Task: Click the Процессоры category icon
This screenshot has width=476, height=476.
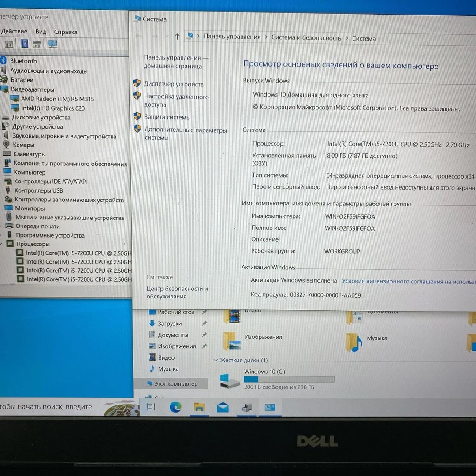Action: [x=10, y=244]
